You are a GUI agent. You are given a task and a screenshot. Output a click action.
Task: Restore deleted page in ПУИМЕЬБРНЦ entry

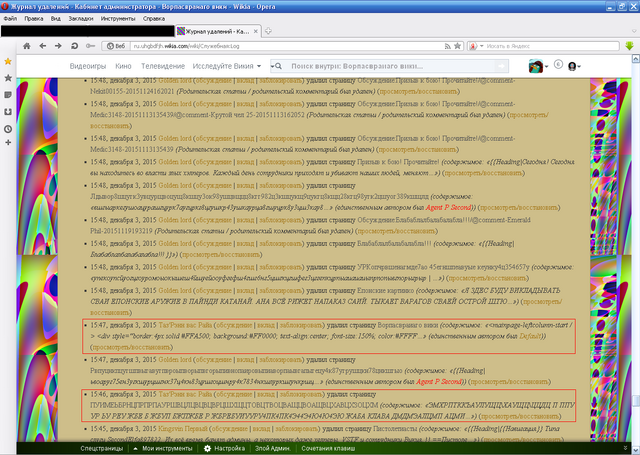[x=520, y=416]
